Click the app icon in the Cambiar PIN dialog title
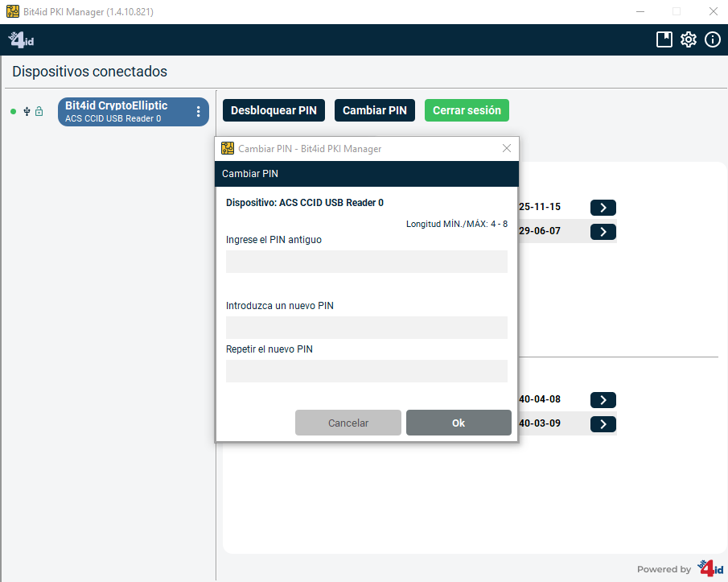The image size is (728, 582). tap(228, 148)
